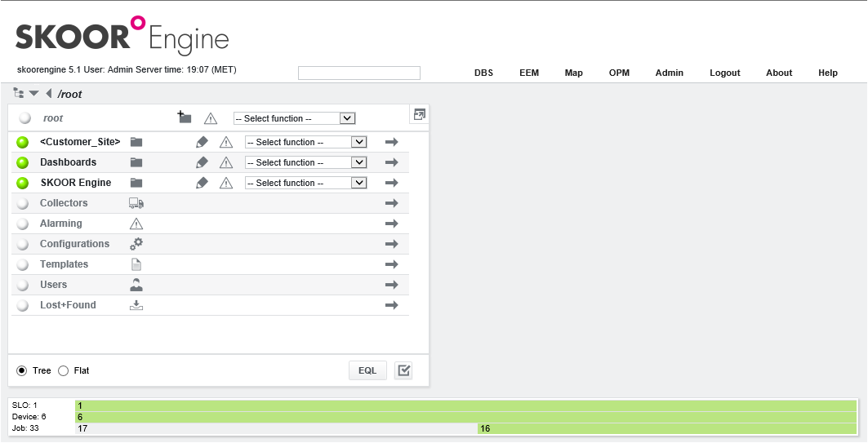Viewport: 868px width, 443px height.
Task: Click the add folder icon in root row
Action: pos(185,117)
